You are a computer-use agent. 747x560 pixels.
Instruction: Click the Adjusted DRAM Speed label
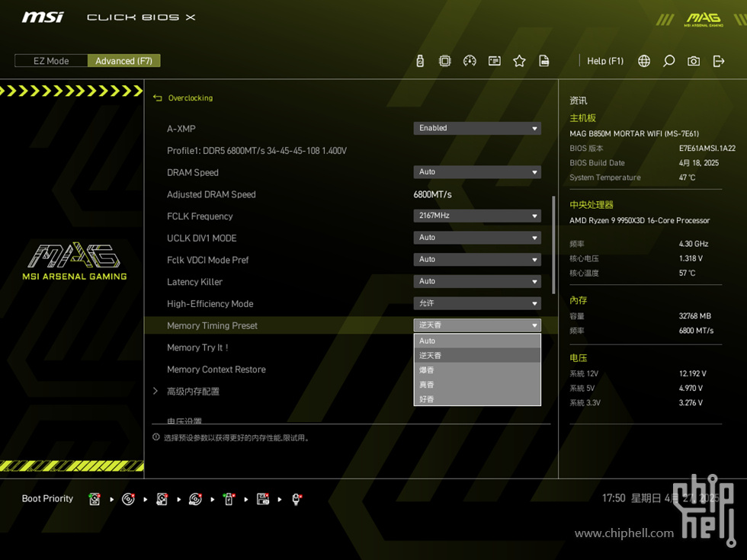(212, 194)
